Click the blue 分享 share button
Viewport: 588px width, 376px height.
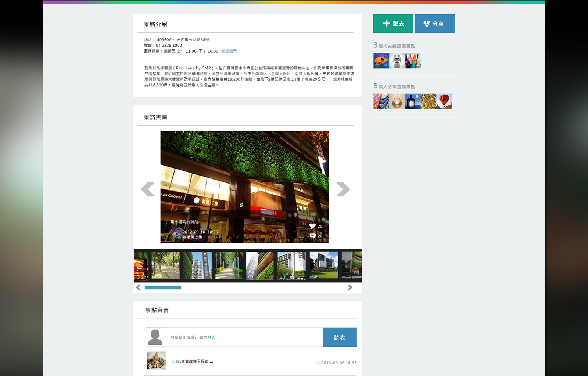tap(435, 23)
